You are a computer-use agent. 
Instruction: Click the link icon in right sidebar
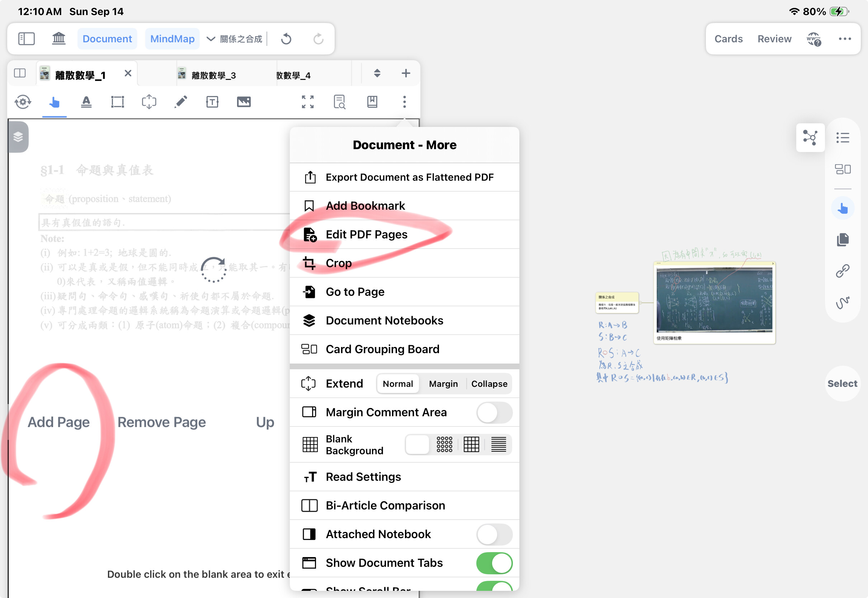[x=843, y=271]
